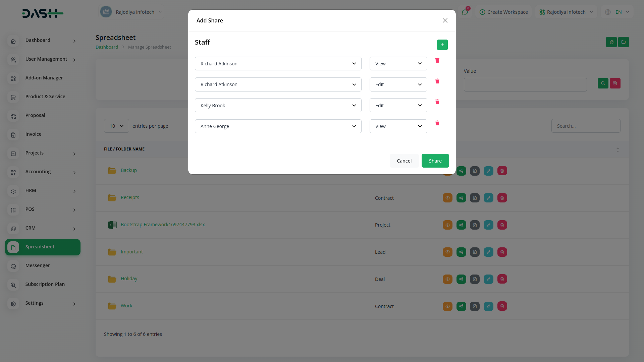The height and width of the screenshot is (362, 644).
Task: Click edit pencil icon for Important folder
Action: pyautogui.click(x=488, y=252)
